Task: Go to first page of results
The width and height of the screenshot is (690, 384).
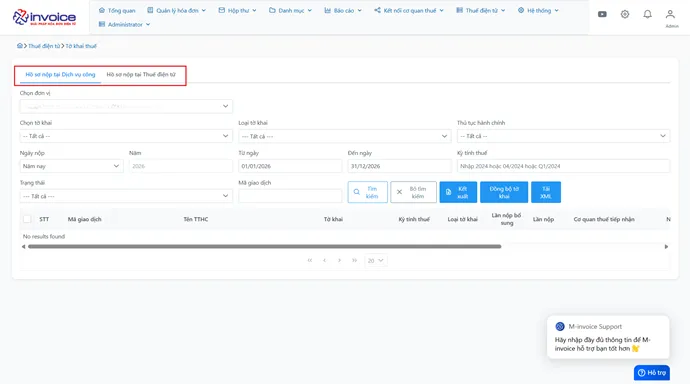Action: 310,260
